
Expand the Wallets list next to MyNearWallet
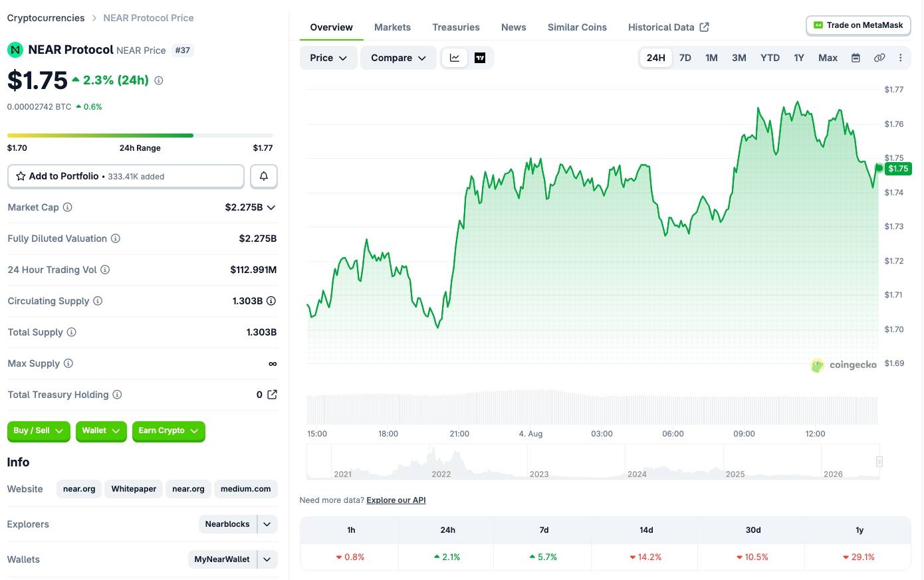click(267, 559)
